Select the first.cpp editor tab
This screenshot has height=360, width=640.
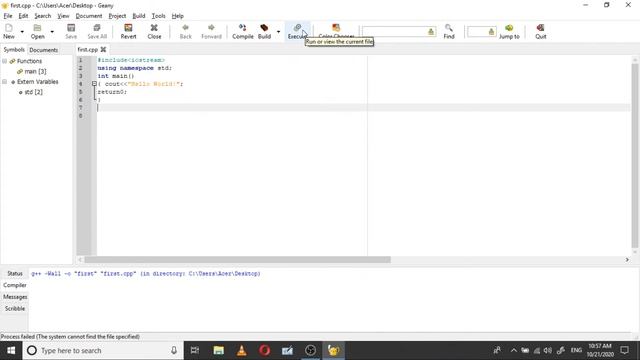[88, 49]
